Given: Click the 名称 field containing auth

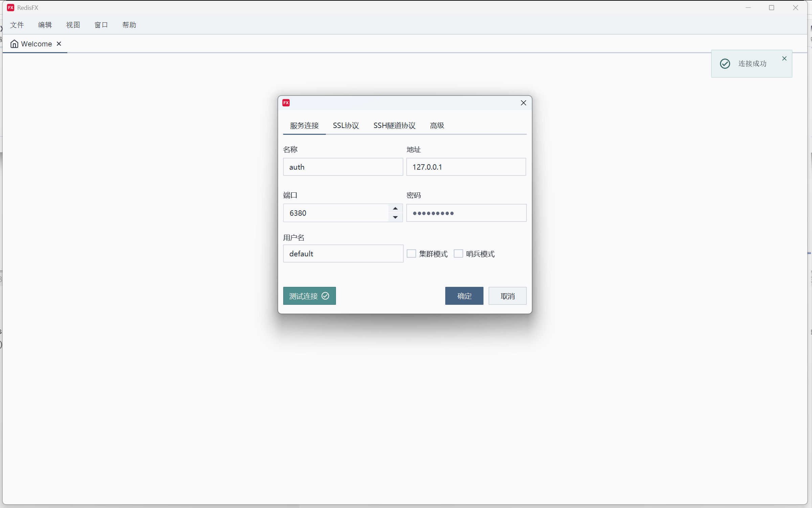Looking at the screenshot, I should pos(343,167).
